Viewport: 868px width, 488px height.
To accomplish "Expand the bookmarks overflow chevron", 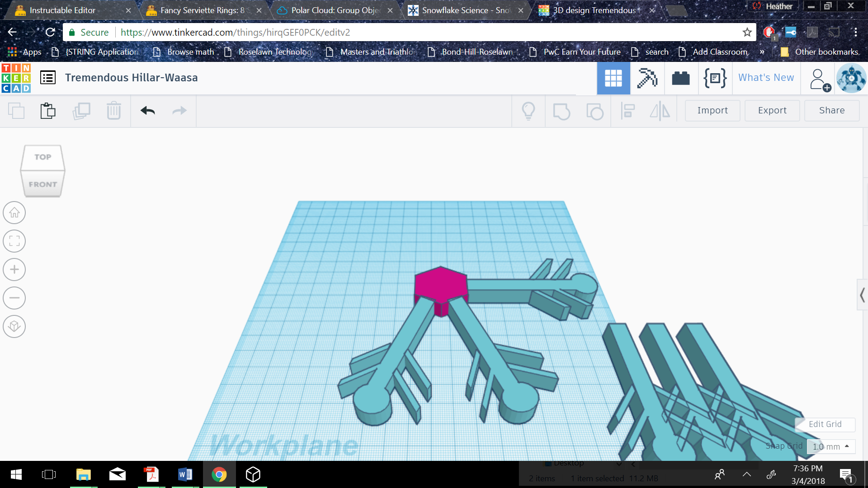I will coord(762,52).
